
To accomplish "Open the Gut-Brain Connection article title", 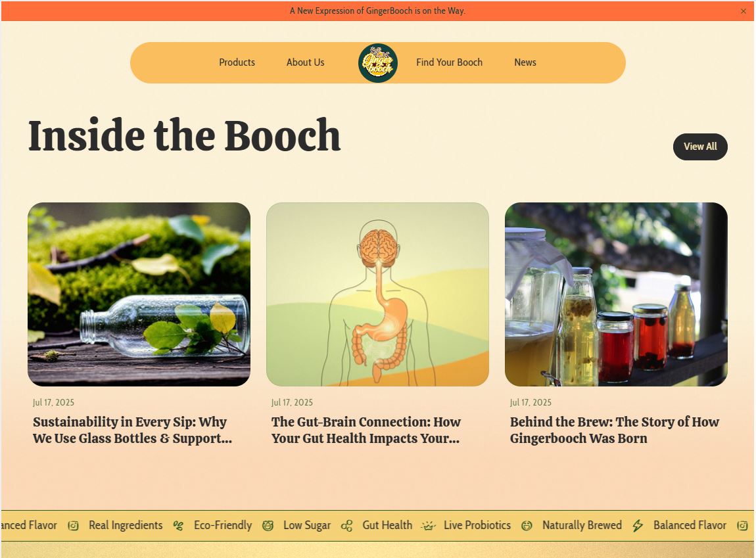I will (x=366, y=430).
